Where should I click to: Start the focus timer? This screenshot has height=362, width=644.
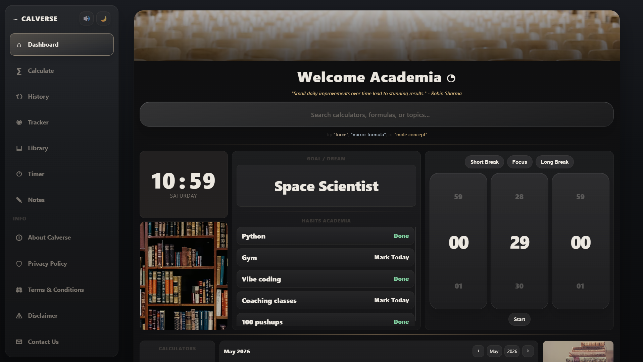[519, 319]
